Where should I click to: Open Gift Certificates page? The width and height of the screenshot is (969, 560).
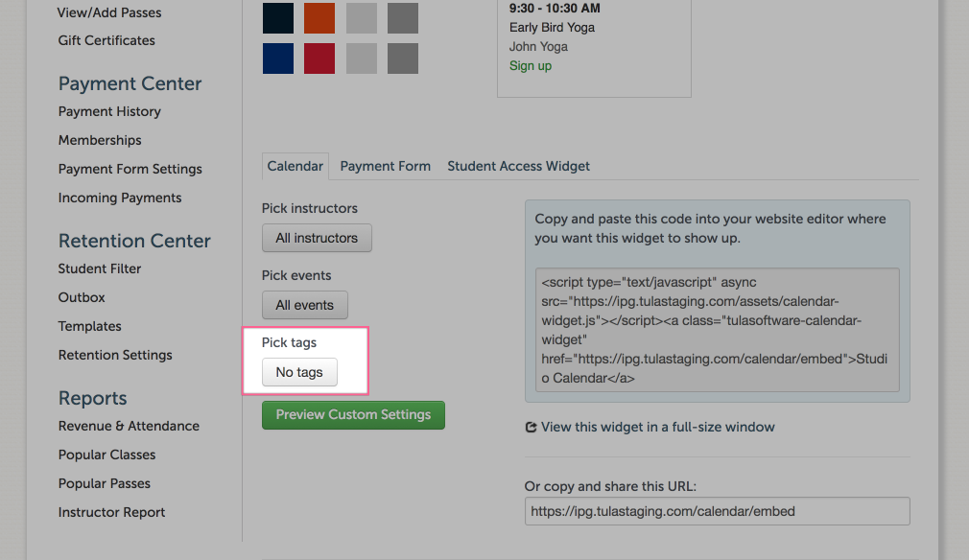106,40
